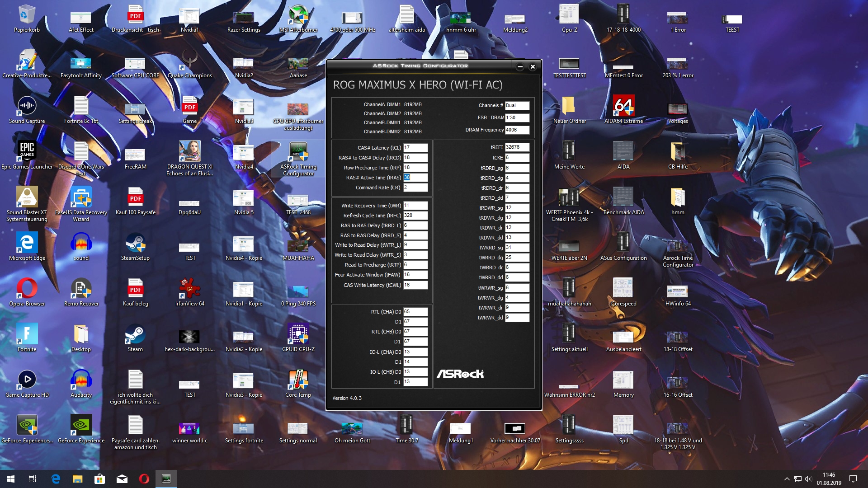Image resolution: width=868 pixels, height=488 pixels.
Task: Open the Windows Start menu
Action: point(11,479)
